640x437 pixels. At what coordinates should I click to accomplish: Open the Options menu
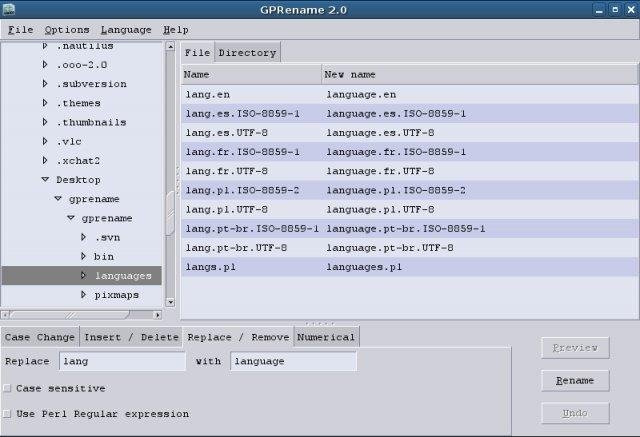(67, 30)
